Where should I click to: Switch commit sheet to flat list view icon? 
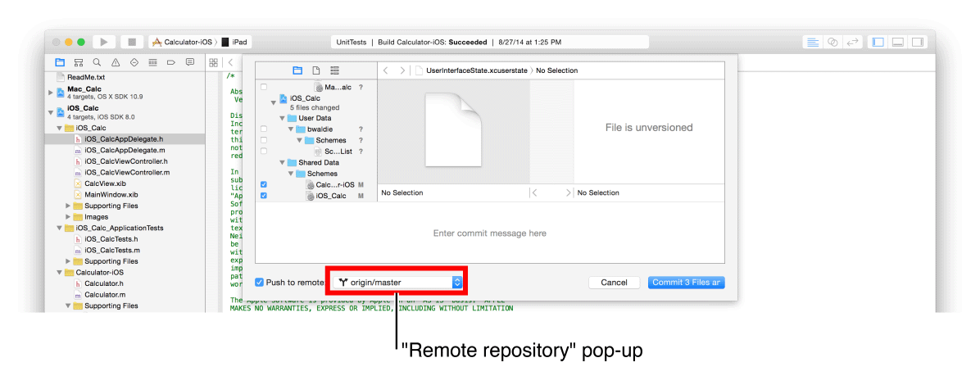point(334,70)
